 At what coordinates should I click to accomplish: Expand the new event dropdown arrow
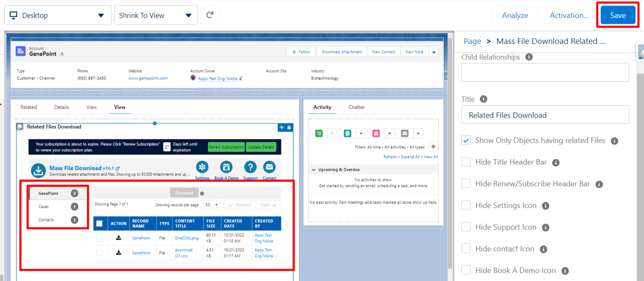coord(389,133)
